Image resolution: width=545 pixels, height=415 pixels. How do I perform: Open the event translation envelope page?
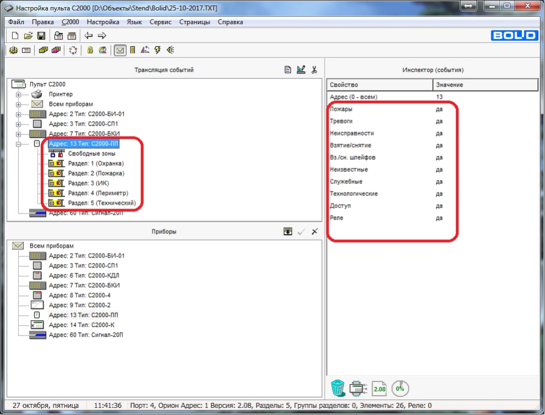pyautogui.click(x=120, y=50)
